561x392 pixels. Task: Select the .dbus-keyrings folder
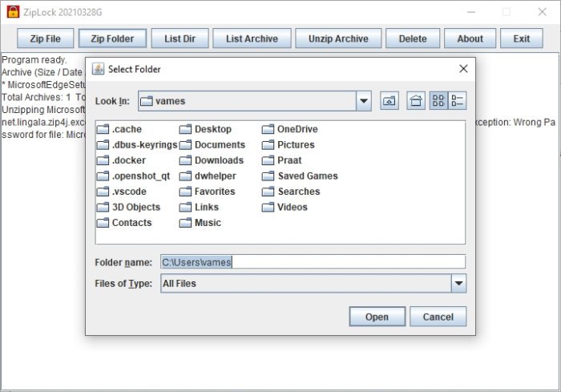tap(137, 144)
